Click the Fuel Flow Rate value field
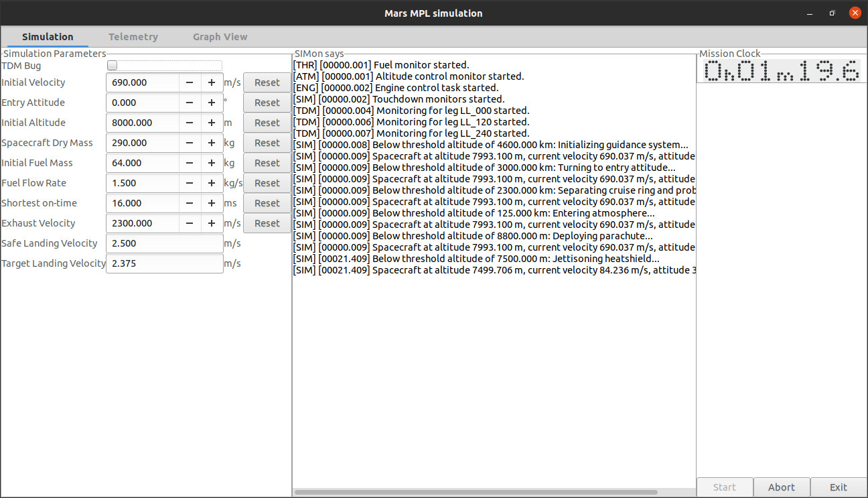The width and height of the screenshot is (868, 498). (143, 183)
